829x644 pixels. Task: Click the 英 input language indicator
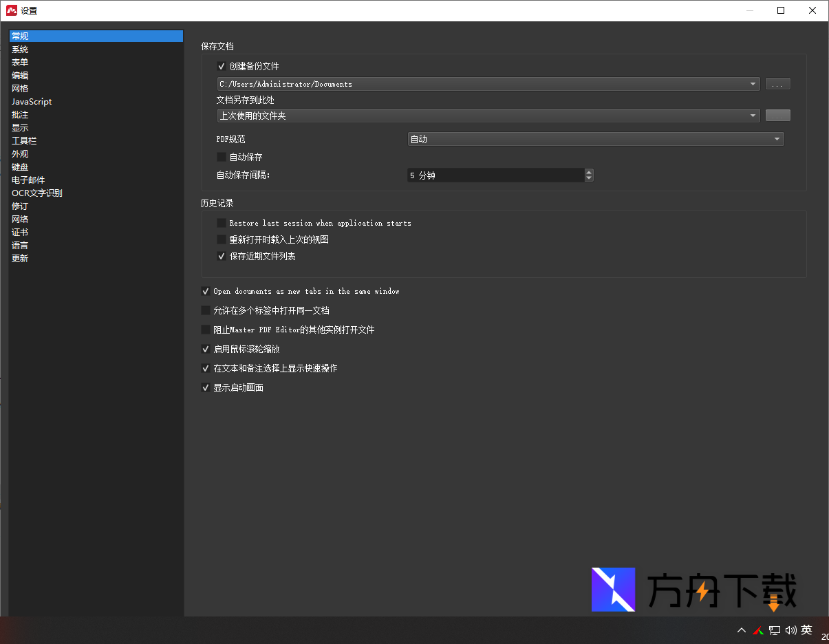806,630
